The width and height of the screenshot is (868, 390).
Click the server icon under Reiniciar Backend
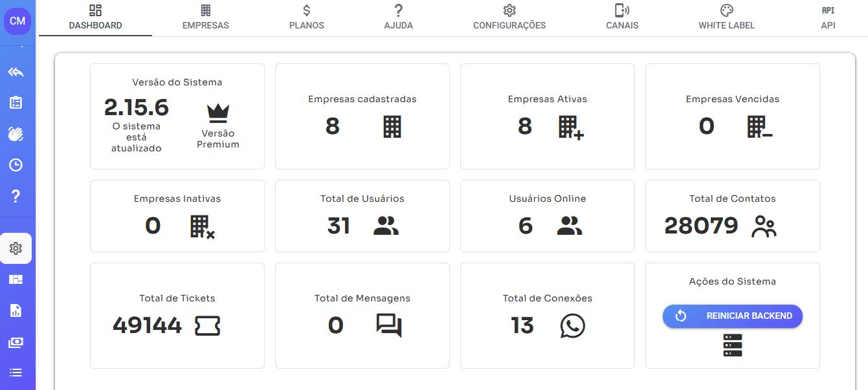732,345
